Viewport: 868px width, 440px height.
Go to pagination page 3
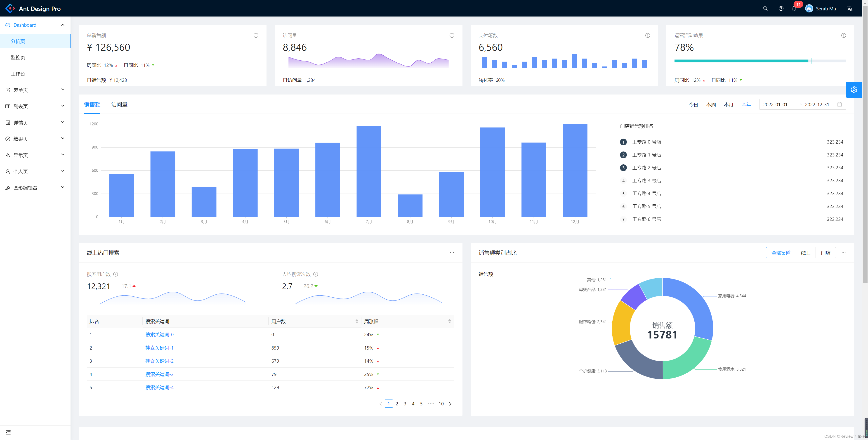pyautogui.click(x=405, y=404)
